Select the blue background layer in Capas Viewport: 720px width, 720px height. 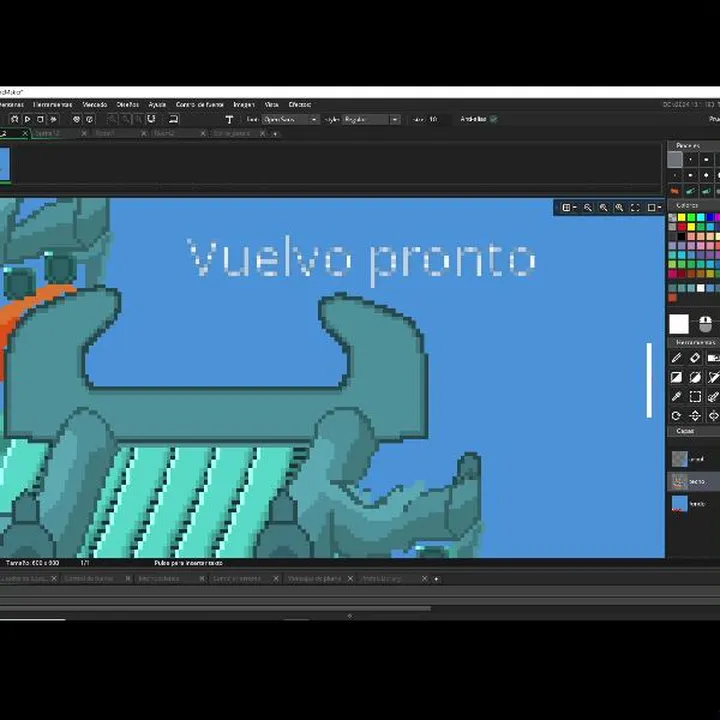[x=680, y=504]
